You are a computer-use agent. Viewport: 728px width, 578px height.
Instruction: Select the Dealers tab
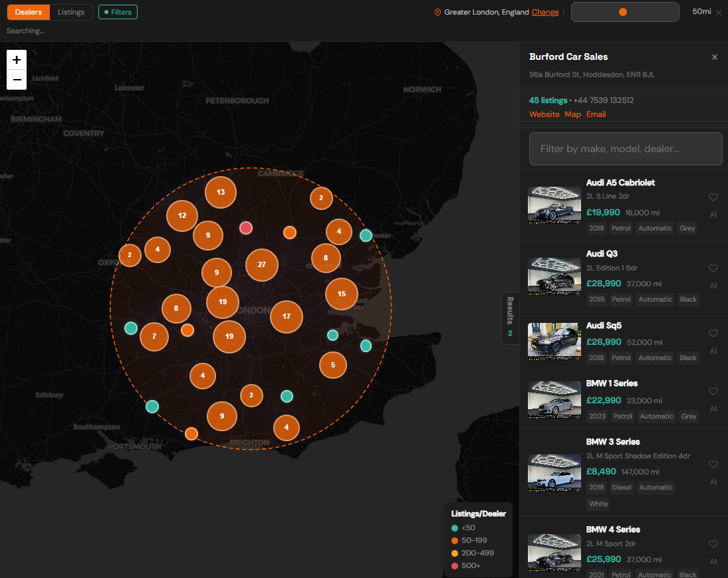point(29,12)
